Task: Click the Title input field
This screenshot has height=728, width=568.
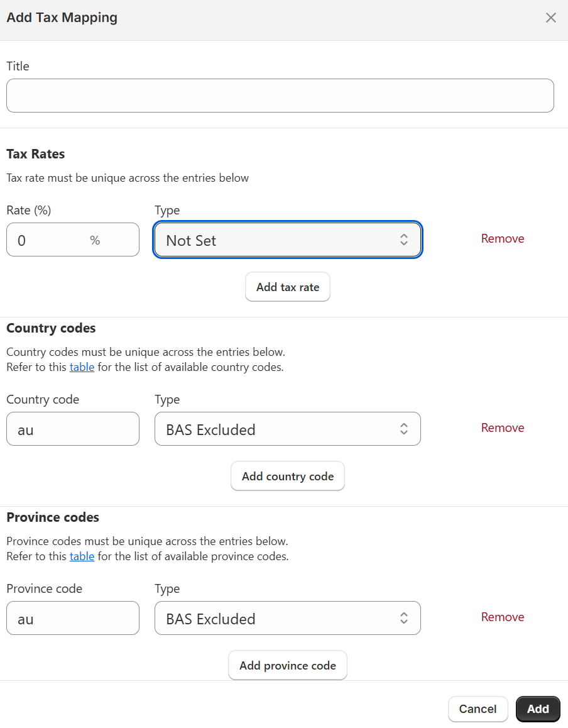Action: (280, 96)
